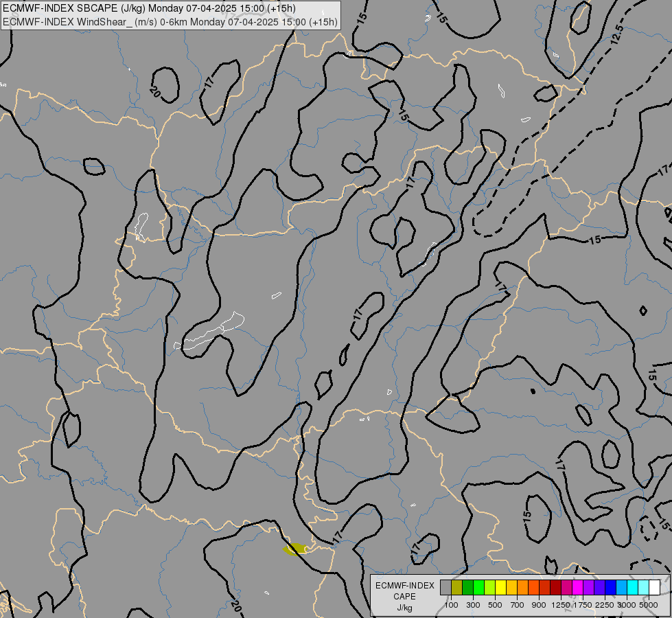Click the legend value '5000'
The height and width of the screenshot is (618, 672).
point(649,605)
